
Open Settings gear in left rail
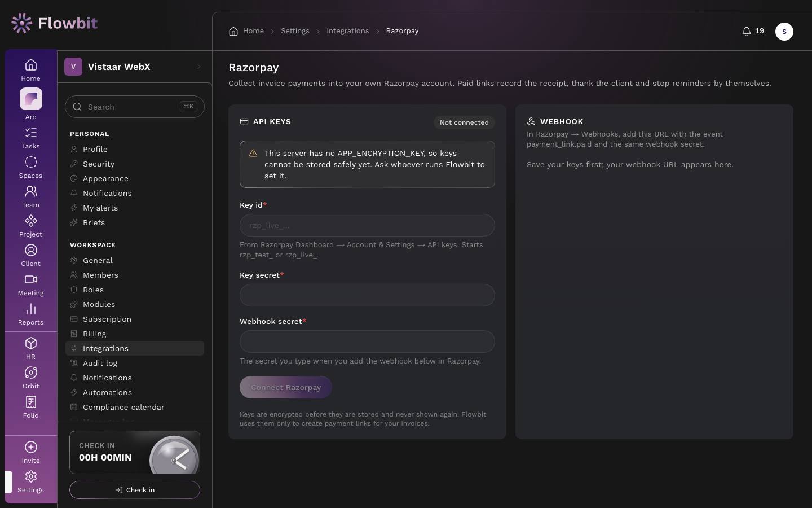(31, 477)
